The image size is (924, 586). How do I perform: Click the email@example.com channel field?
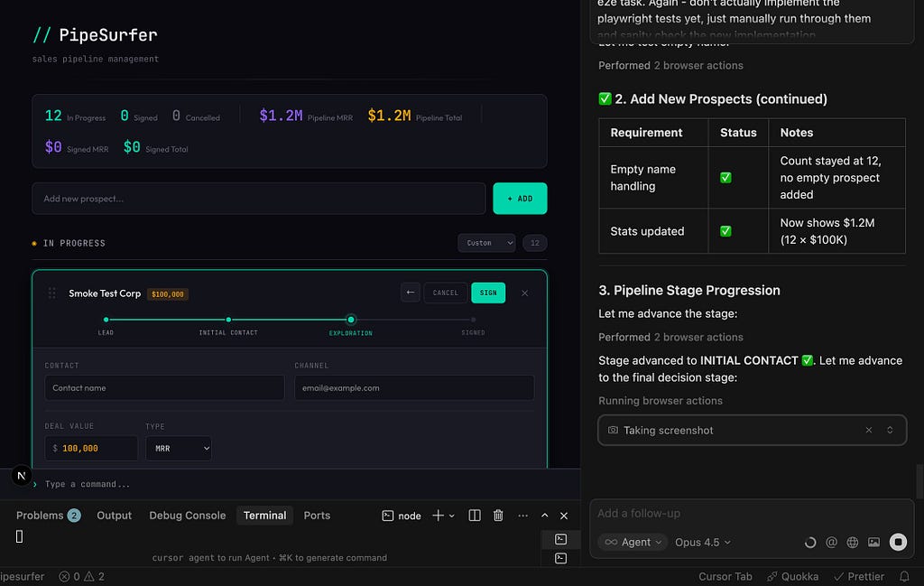[414, 388]
